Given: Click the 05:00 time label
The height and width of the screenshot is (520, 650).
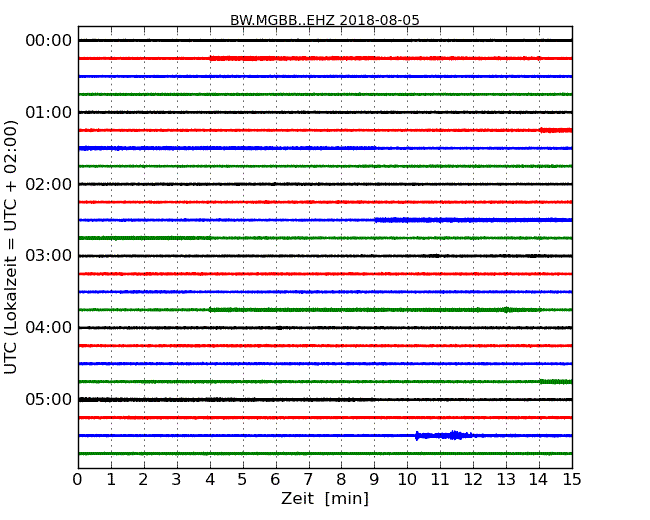Looking at the screenshot, I should (49, 399).
